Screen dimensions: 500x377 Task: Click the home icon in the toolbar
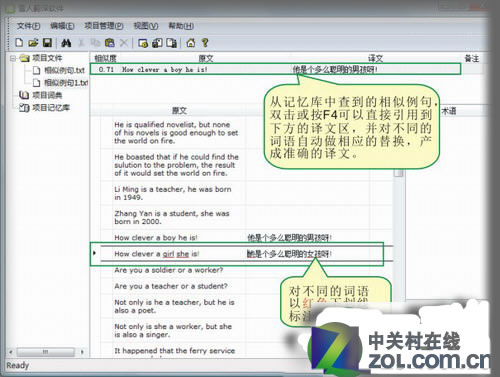click(x=191, y=43)
